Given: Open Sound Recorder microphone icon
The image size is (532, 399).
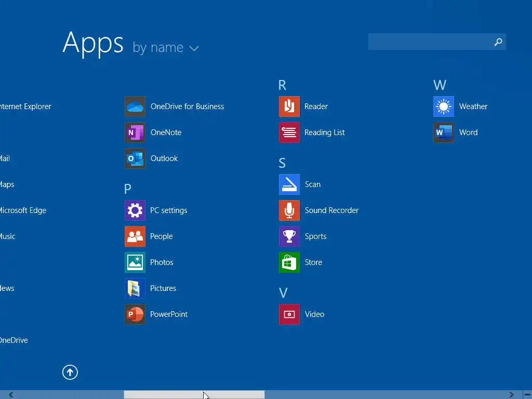Looking at the screenshot, I should pos(289,210).
